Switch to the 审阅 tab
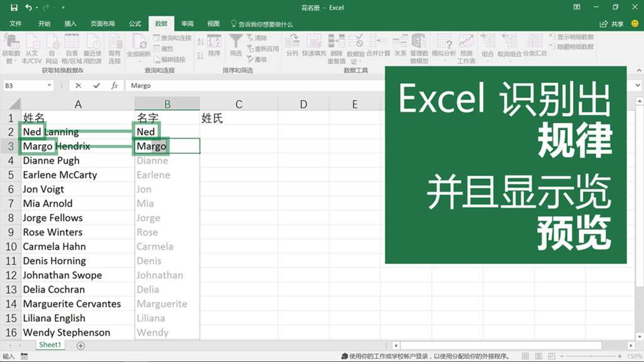644x362 pixels. [x=187, y=24]
